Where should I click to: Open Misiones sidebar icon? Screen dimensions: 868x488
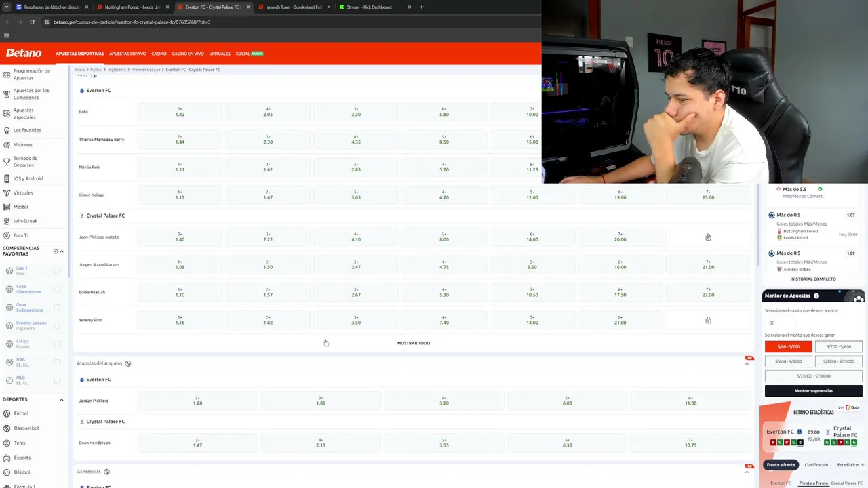[x=7, y=144]
